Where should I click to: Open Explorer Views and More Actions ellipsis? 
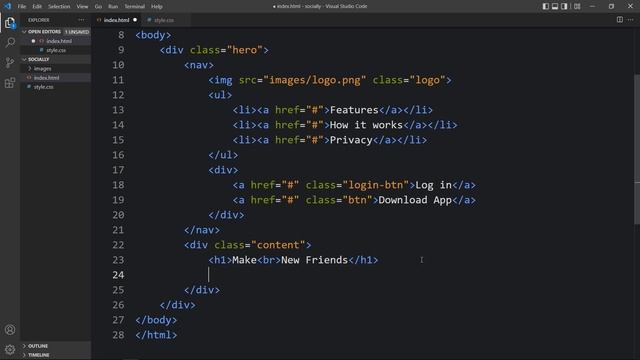[81, 20]
